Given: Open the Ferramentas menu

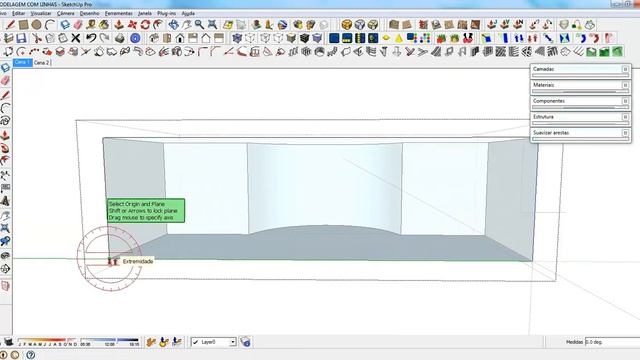Looking at the screenshot, I should [119, 13].
